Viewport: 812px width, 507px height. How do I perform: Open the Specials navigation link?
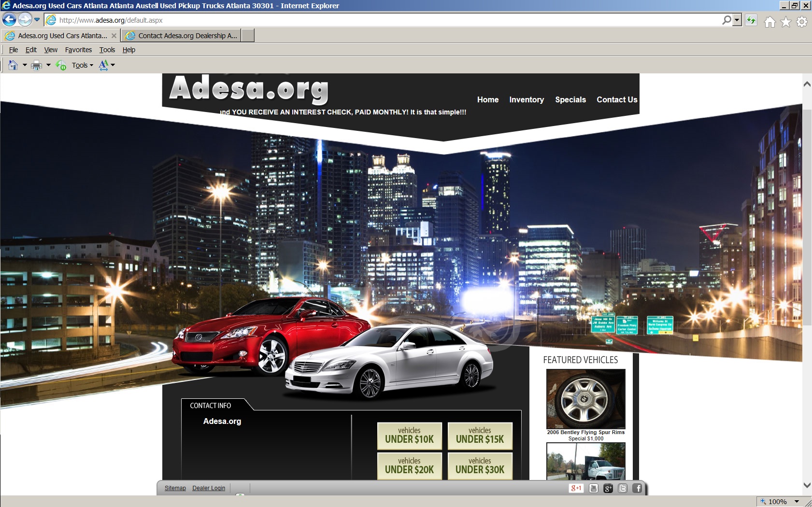tap(570, 99)
